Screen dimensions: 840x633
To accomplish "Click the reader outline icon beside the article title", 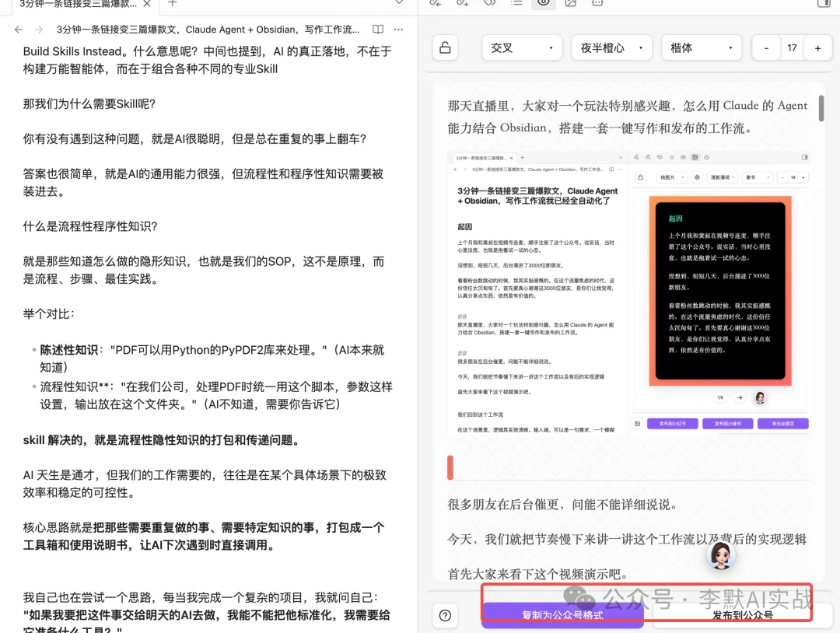I will pyautogui.click(x=377, y=29).
